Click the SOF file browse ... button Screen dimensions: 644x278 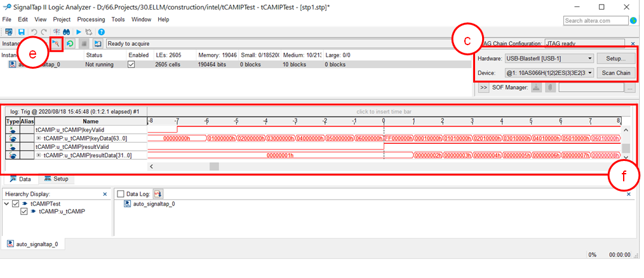pos(629,88)
